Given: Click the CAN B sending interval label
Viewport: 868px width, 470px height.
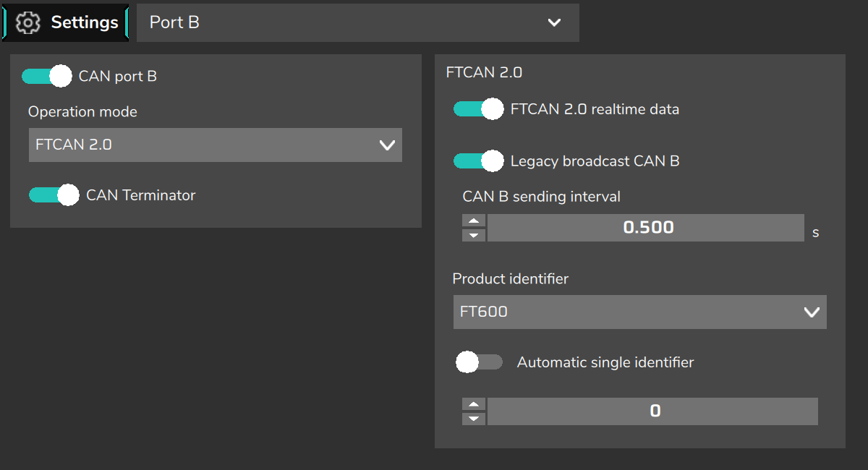Looking at the screenshot, I should pyautogui.click(x=542, y=196).
